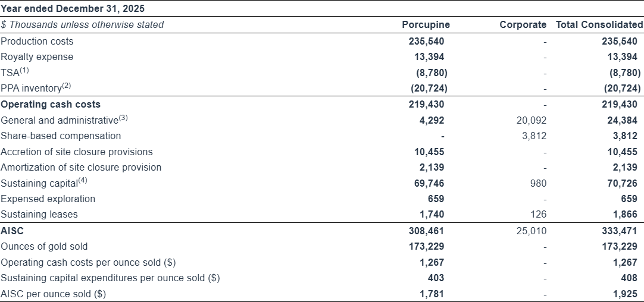Click the Porcupine column header
644x302 pixels.
tap(426, 24)
